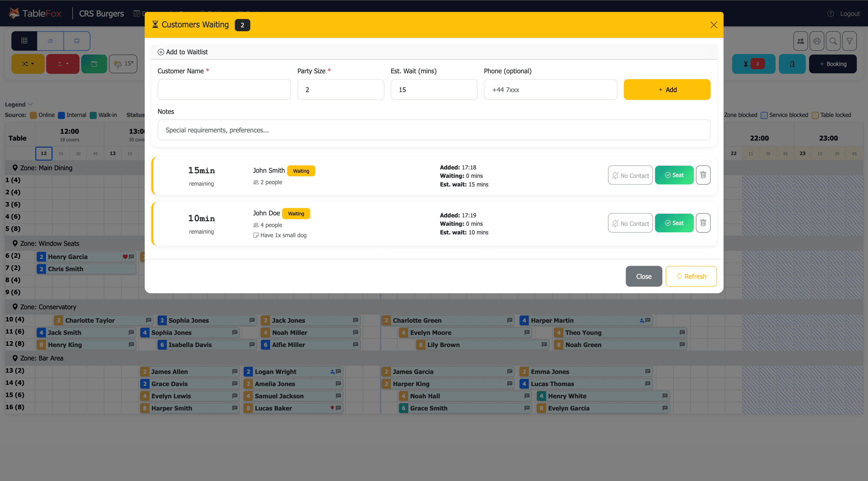Switch to grid view toggle
Viewport: 868px width, 481px height.
(x=24, y=41)
